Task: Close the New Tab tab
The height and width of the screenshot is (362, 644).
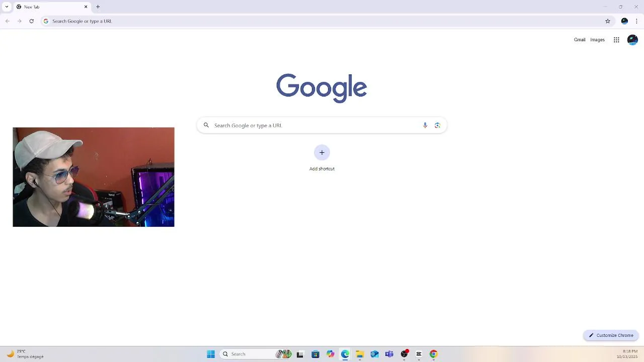Action: (86, 7)
